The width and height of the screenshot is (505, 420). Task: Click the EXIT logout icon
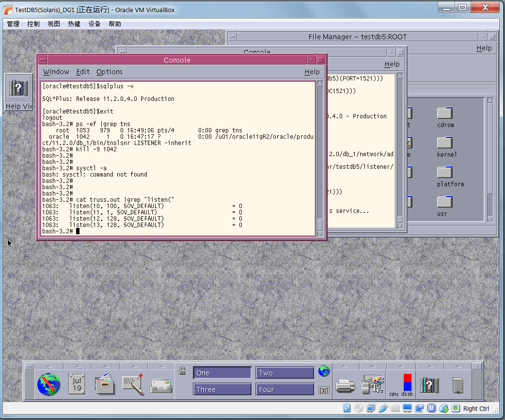tap(324, 391)
